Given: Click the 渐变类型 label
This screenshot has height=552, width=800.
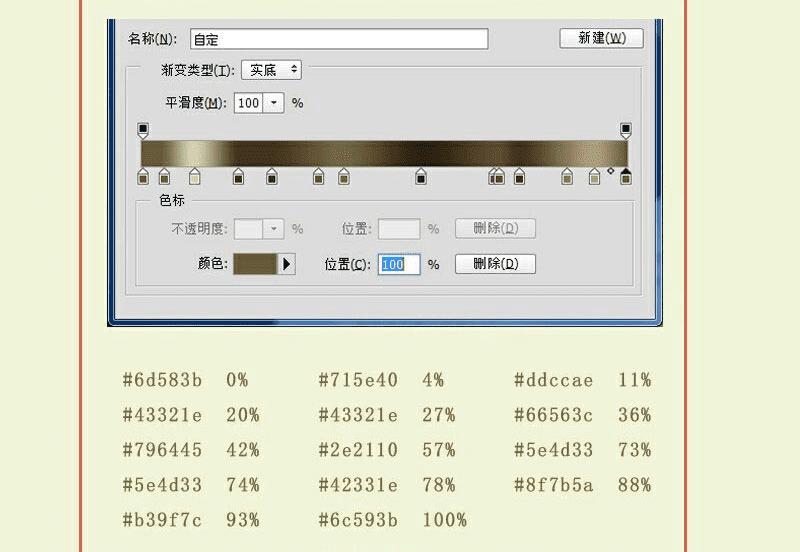Looking at the screenshot, I should pyautogui.click(x=197, y=70).
